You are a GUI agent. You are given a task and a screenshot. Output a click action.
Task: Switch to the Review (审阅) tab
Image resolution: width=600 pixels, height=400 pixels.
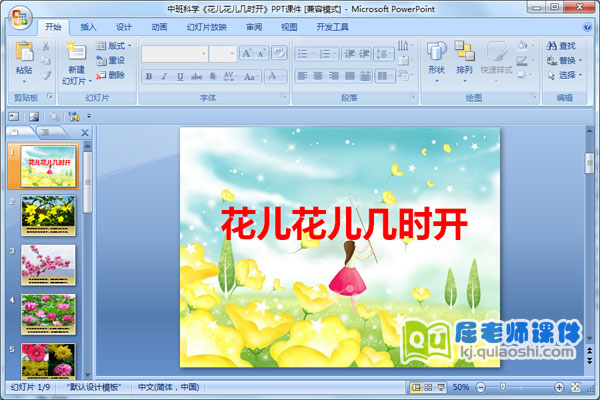254,27
